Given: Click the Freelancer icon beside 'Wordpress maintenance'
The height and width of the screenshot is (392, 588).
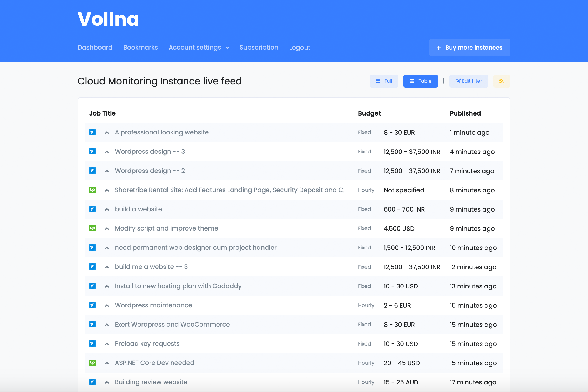Looking at the screenshot, I should (92, 305).
